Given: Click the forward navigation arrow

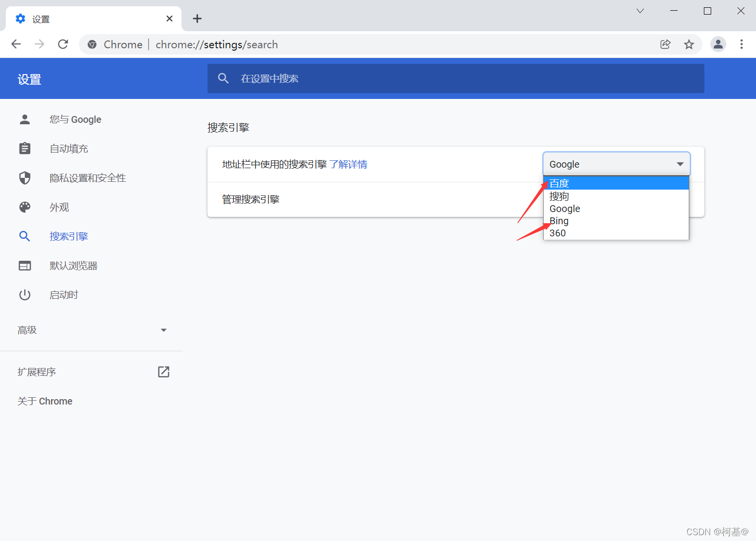Looking at the screenshot, I should (x=39, y=44).
